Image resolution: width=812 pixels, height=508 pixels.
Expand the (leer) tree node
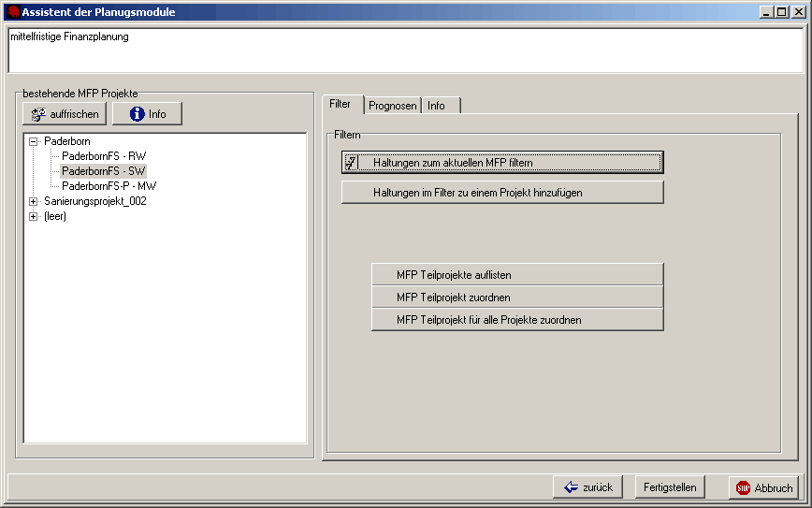click(34, 216)
